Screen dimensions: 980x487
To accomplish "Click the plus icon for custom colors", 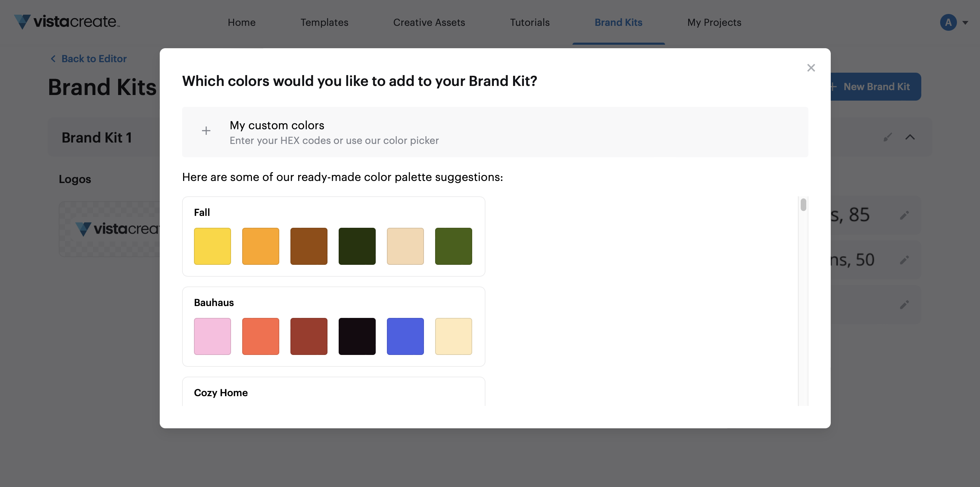I will coord(206,131).
